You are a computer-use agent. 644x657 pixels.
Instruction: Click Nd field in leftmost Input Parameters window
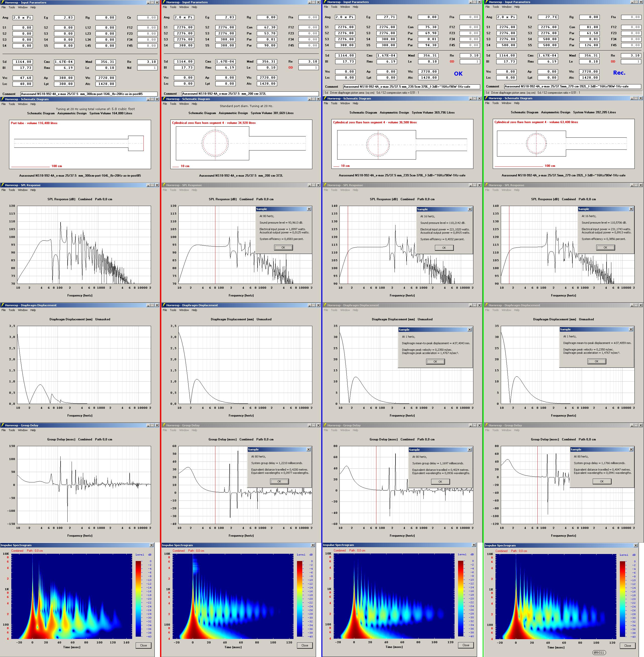pyautogui.click(x=147, y=68)
